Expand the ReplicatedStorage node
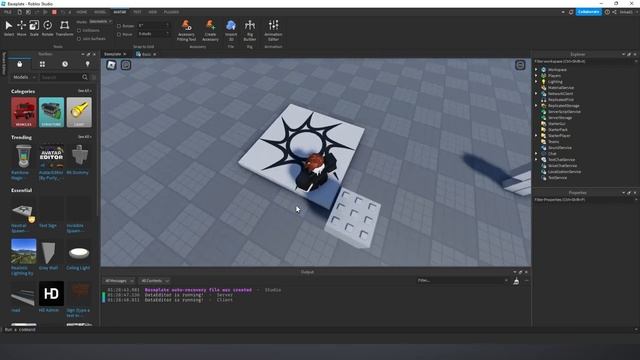The height and width of the screenshot is (360, 640). point(536,106)
